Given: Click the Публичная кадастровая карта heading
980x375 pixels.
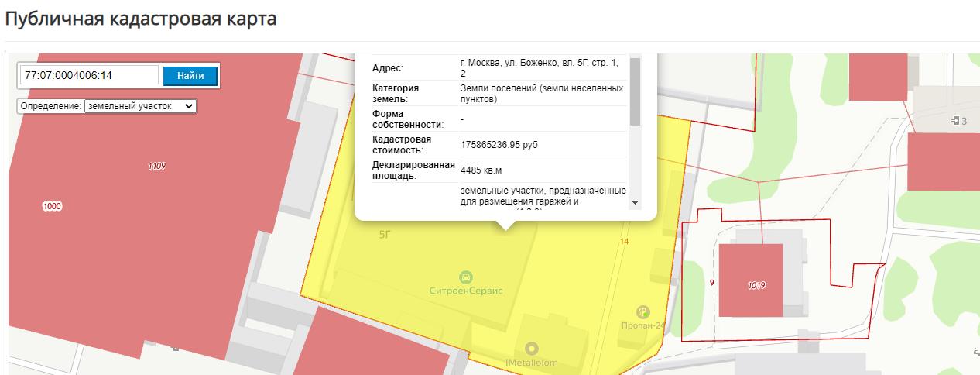Looking at the screenshot, I should (140, 19).
